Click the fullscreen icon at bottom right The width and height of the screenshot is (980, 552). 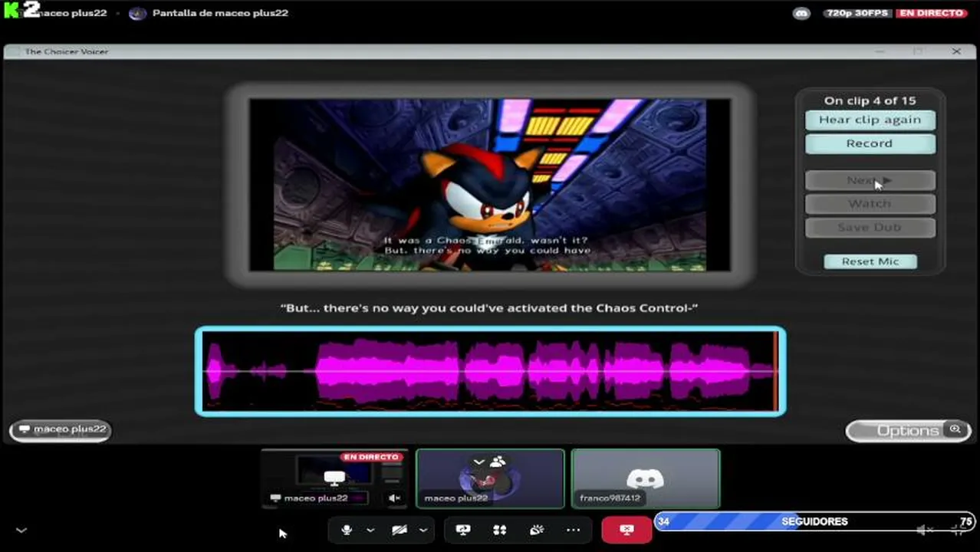click(959, 530)
